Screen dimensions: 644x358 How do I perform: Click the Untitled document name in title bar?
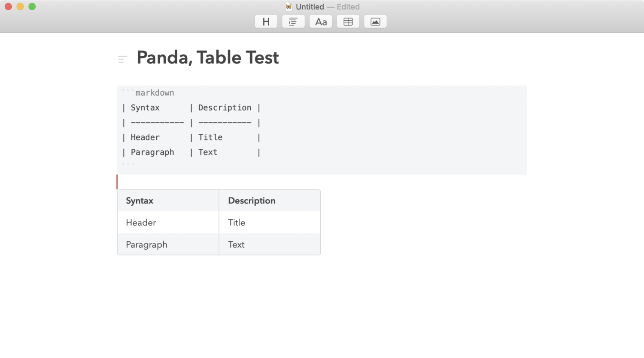pyautogui.click(x=310, y=7)
